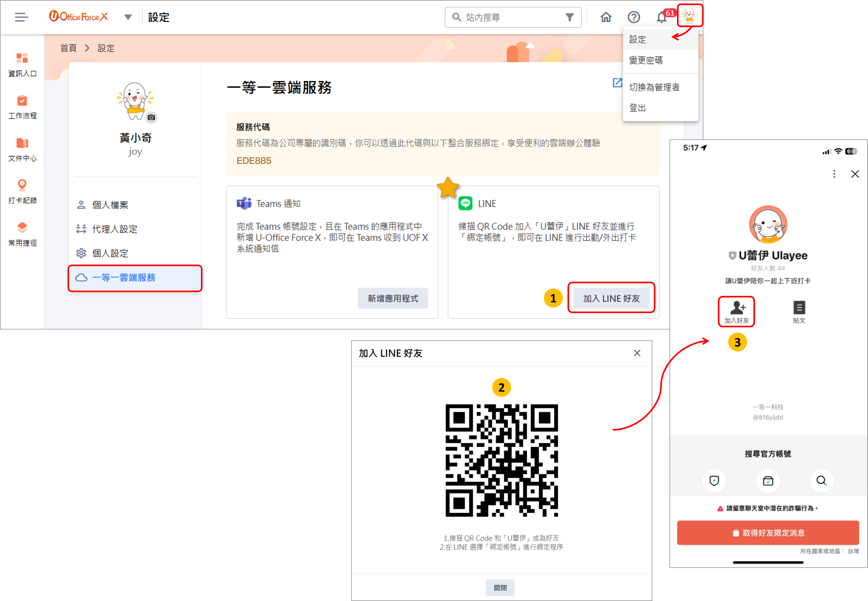Click the external link icon beside 一等一雲端服務 title
The height and width of the screenshot is (601, 868).
pos(617,83)
